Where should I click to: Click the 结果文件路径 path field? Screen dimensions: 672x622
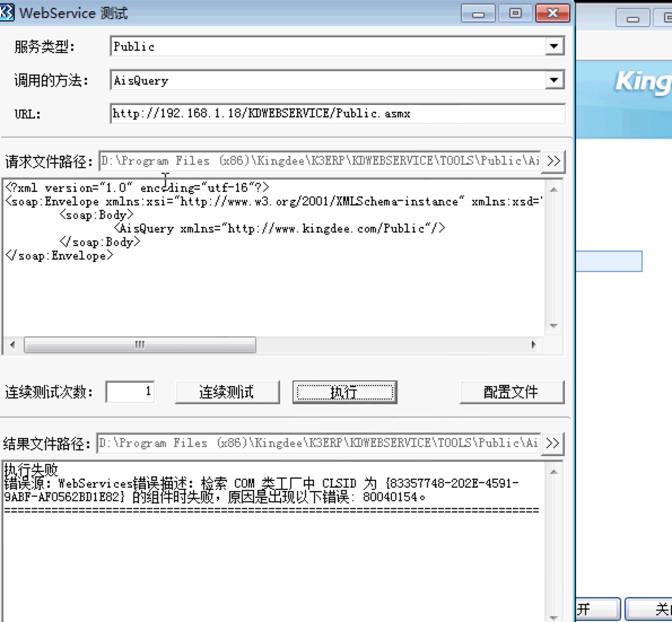point(318,443)
